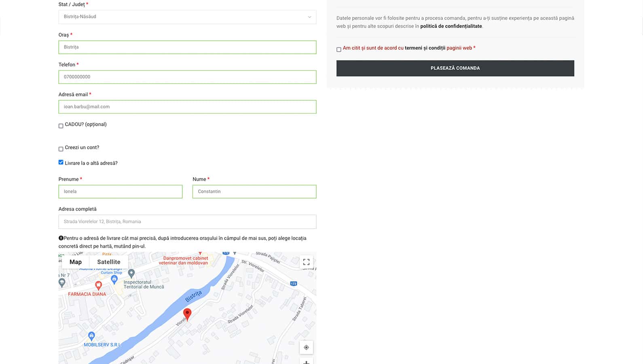Open the termeni și condiții link
This screenshot has width=643, height=364.
coord(425,48)
